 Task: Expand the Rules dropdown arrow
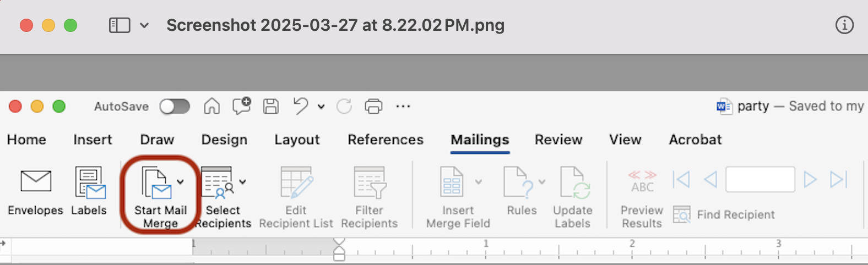point(542,182)
